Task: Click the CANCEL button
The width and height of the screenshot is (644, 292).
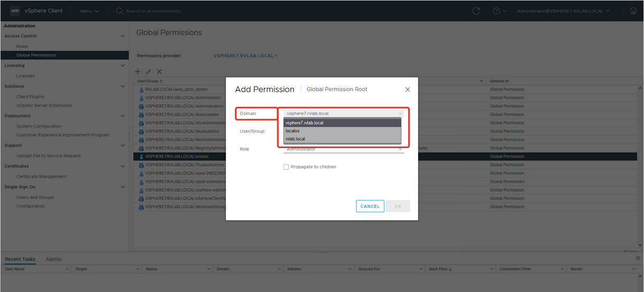Action: click(x=370, y=206)
